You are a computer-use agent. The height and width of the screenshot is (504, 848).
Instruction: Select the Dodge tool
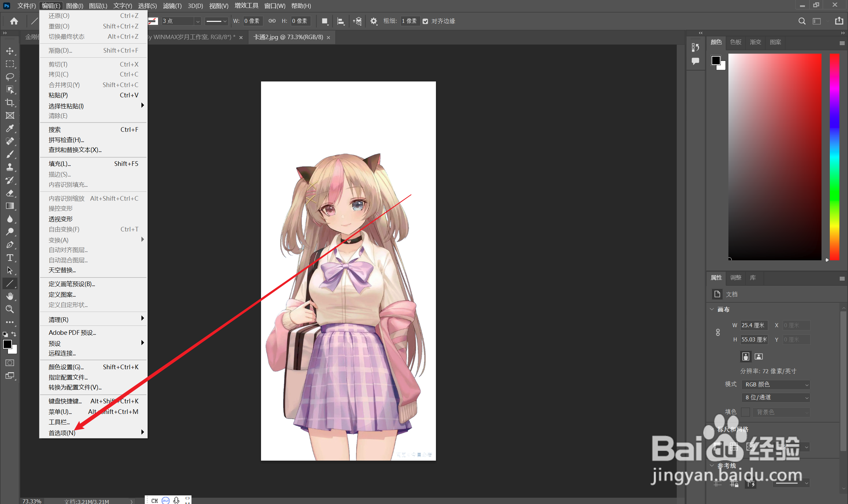(x=10, y=231)
